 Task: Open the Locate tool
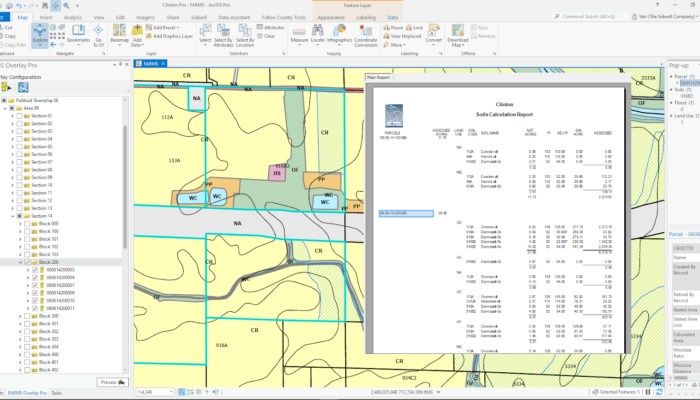click(x=317, y=34)
